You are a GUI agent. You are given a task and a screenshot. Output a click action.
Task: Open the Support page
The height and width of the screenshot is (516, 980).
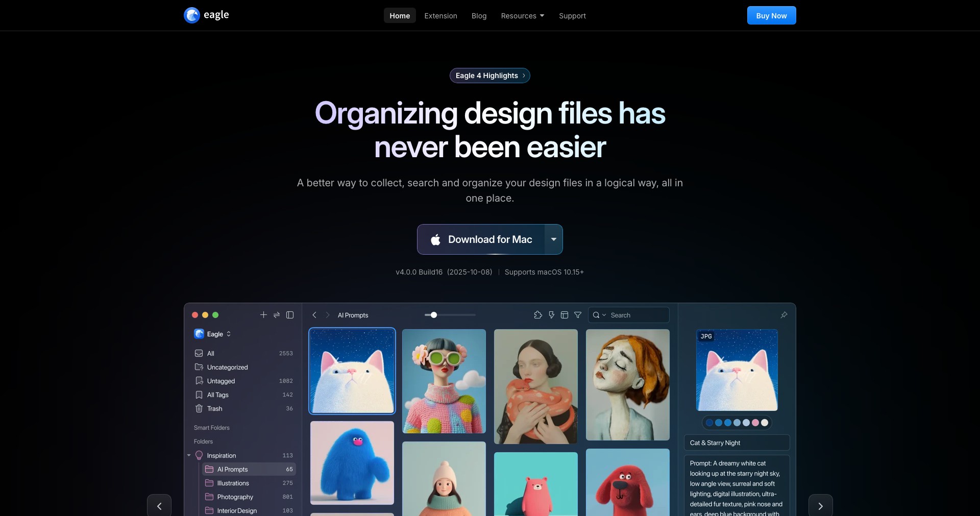click(x=572, y=15)
